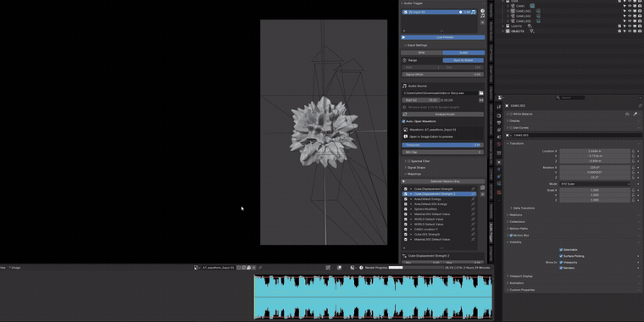Viewport: 644px width, 322px height.
Task: Open the Tool properties tab icon
Action: point(499,108)
